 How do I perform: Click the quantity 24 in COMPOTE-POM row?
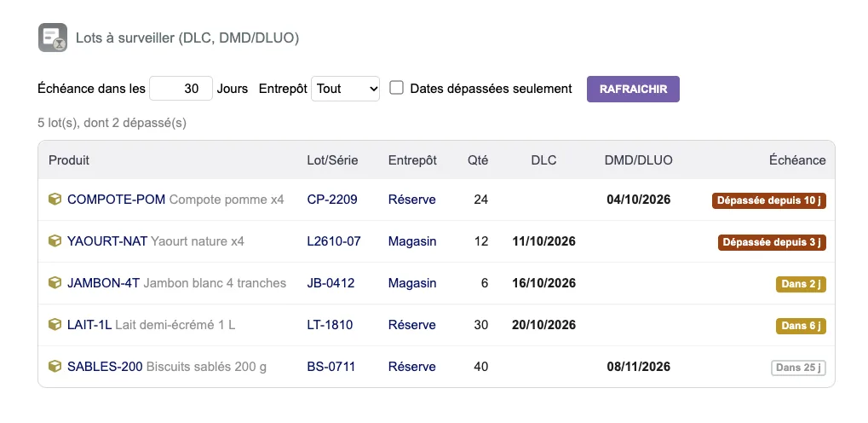point(481,199)
